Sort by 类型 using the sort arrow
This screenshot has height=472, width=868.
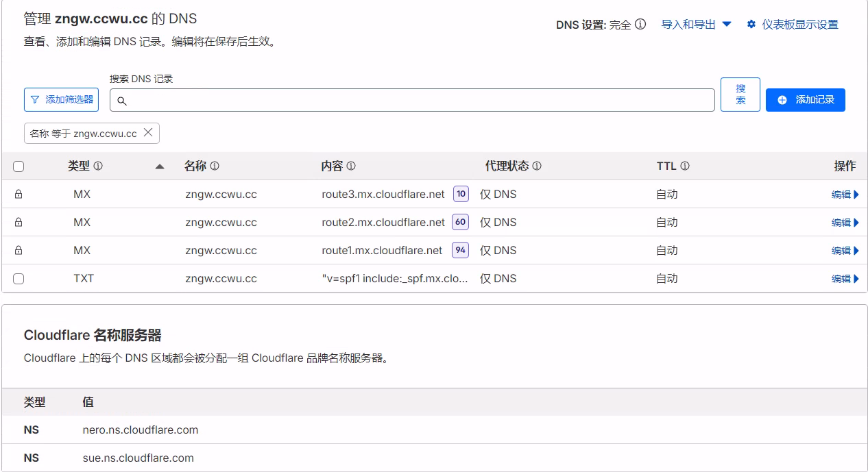pyautogui.click(x=160, y=166)
